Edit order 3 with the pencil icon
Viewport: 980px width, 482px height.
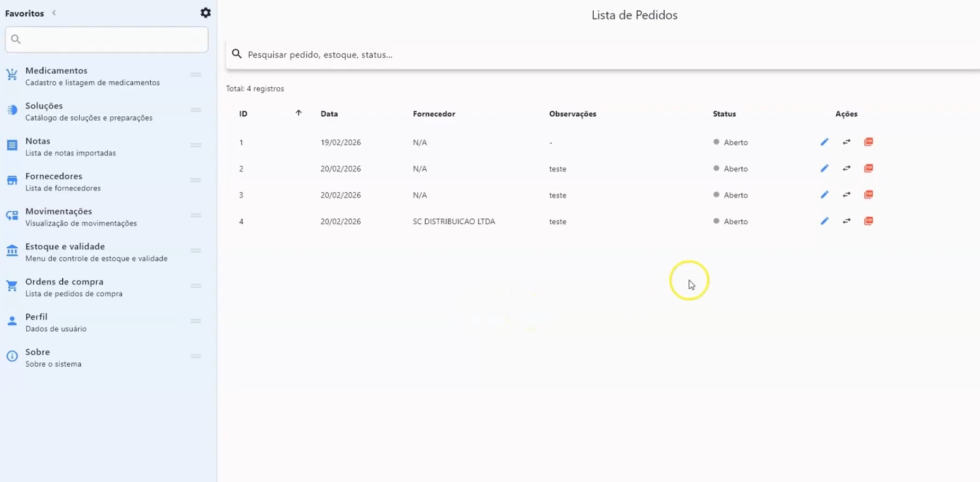[x=824, y=194]
